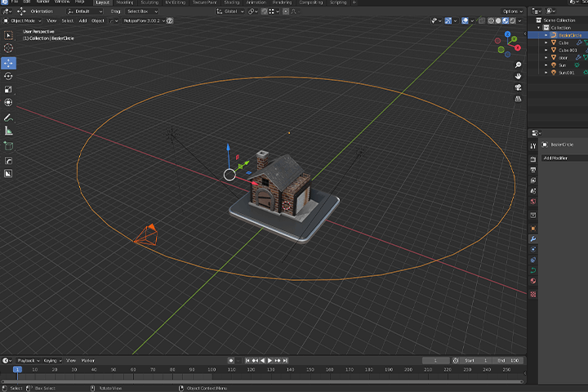Switch to wireframe viewport shading
Viewport: 588px width, 392px height.
pyautogui.click(x=491, y=20)
